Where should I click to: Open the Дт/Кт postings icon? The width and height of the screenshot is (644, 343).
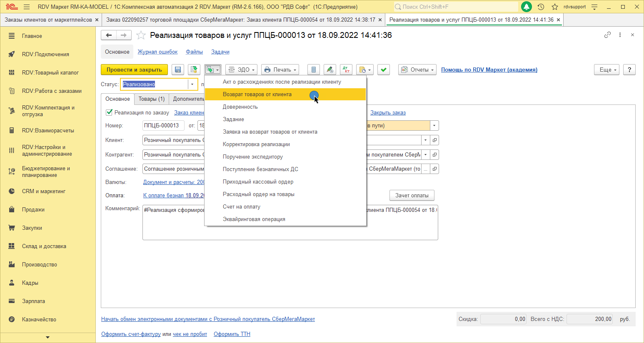(346, 70)
